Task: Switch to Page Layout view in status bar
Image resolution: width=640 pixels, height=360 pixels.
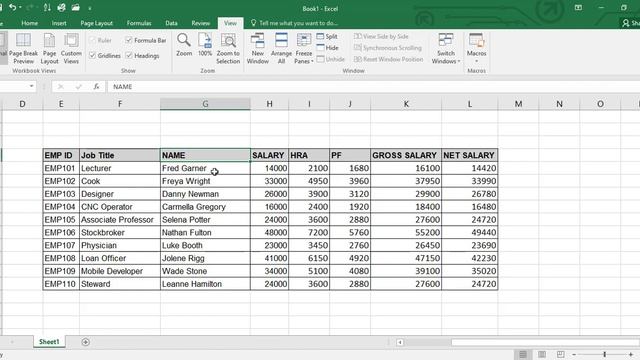Action: click(542, 354)
